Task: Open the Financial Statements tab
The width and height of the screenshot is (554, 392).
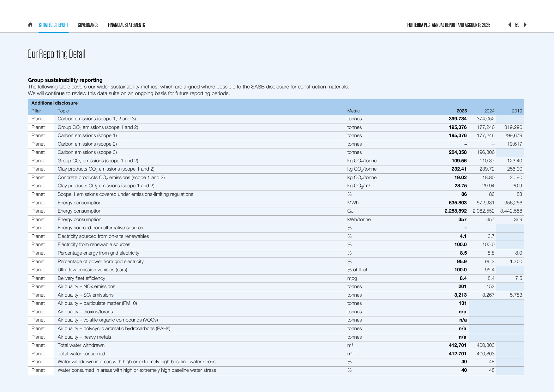Action: pyautogui.click(x=127, y=25)
